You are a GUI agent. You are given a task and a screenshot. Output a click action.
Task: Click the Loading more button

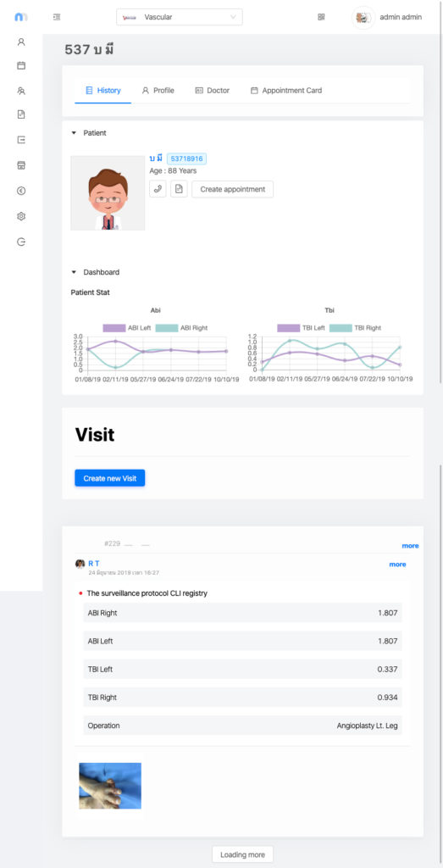[x=242, y=854]
